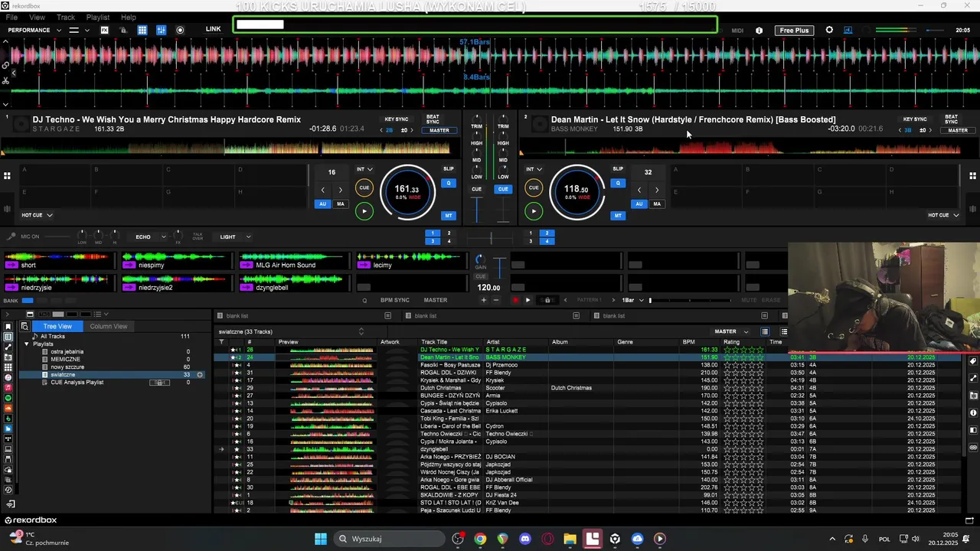Add item with plus next to swiatczne
Image resolution: width=980 pixels, height=551 pixels.
[x=200, y=375]
